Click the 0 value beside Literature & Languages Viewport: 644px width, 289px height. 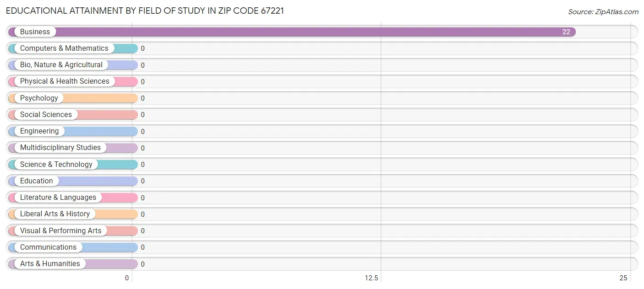point(142,198)
